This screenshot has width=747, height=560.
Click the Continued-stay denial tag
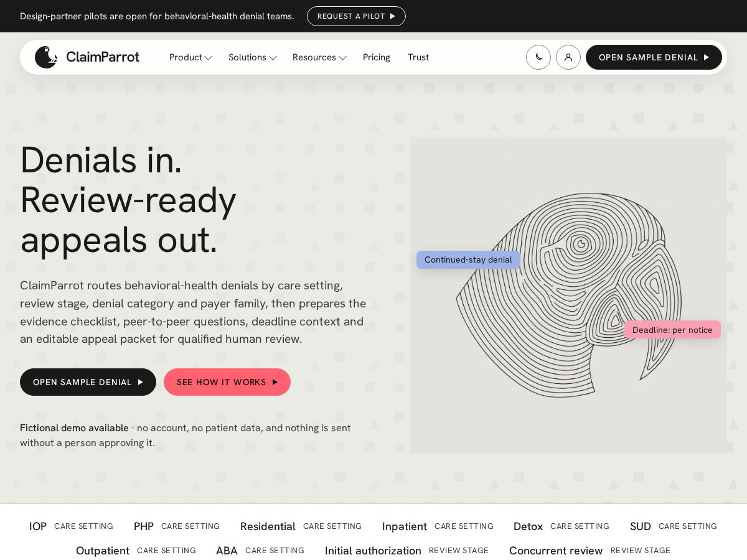(468, 259)
